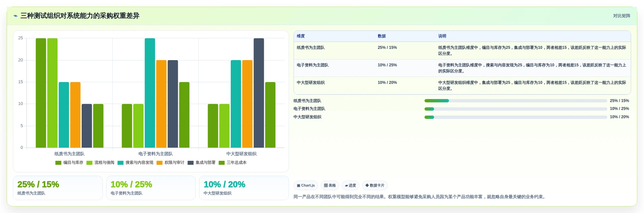Click the description for 电子资料为主团队 row
Image resolution: width=644 pixels, height=213 pixels.
[532, 68]
